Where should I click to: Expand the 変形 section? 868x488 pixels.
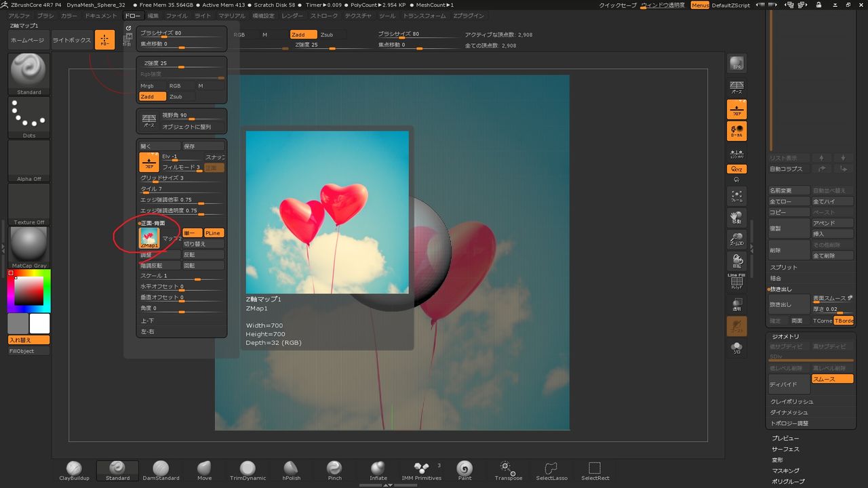[777, 460]
